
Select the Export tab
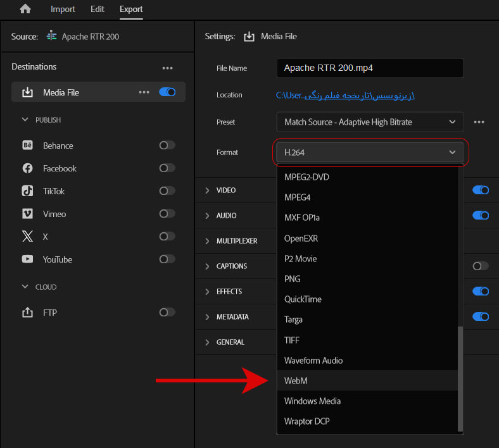pyautogui.click(x=131, y=9)
